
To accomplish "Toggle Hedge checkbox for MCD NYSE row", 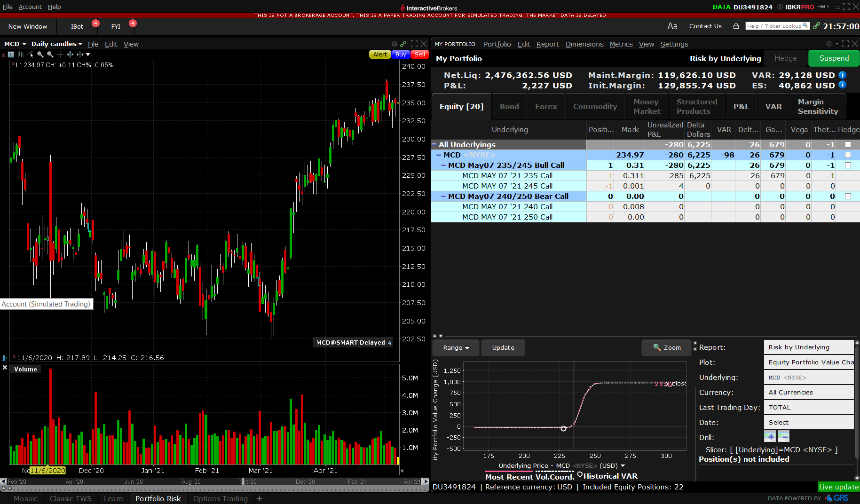I will (848, 155).
